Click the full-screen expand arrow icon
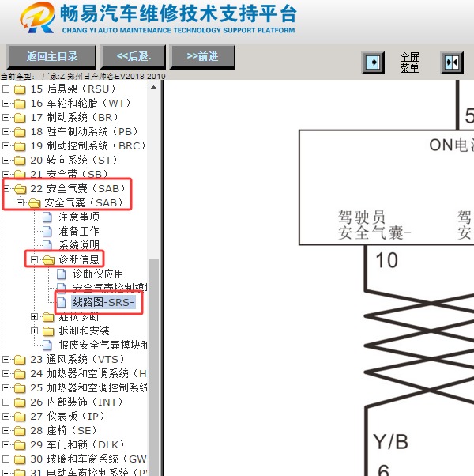This screenshot has height=476, width=474. pos(373,62)
